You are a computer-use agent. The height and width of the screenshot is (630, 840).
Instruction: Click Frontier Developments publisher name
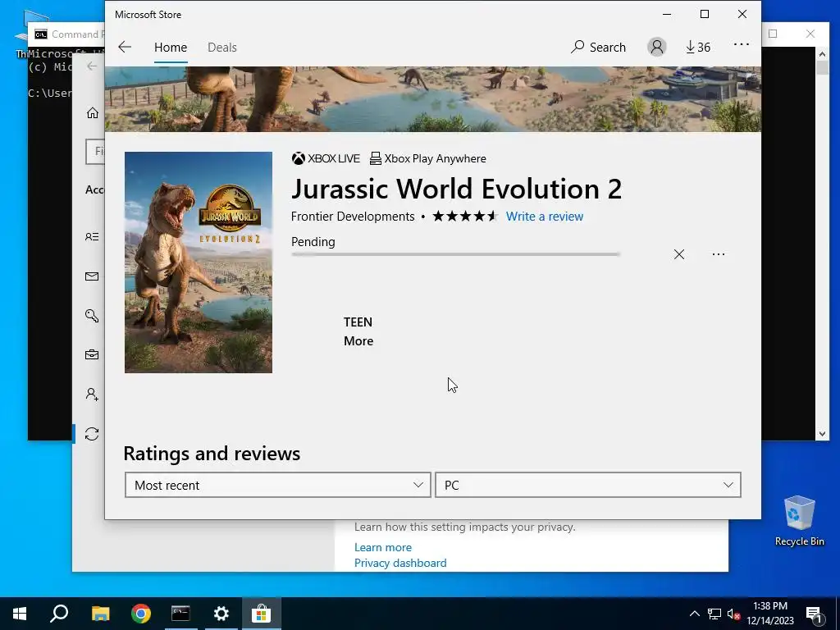tap(353, 217)
